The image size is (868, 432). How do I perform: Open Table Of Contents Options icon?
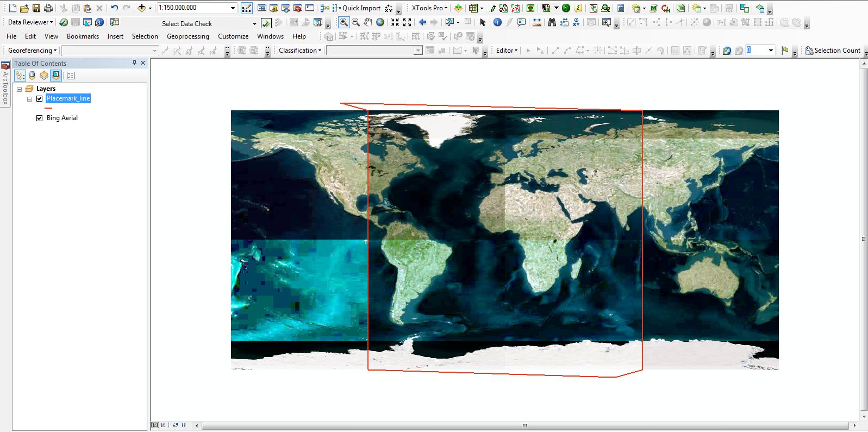(x=71, y=76)
